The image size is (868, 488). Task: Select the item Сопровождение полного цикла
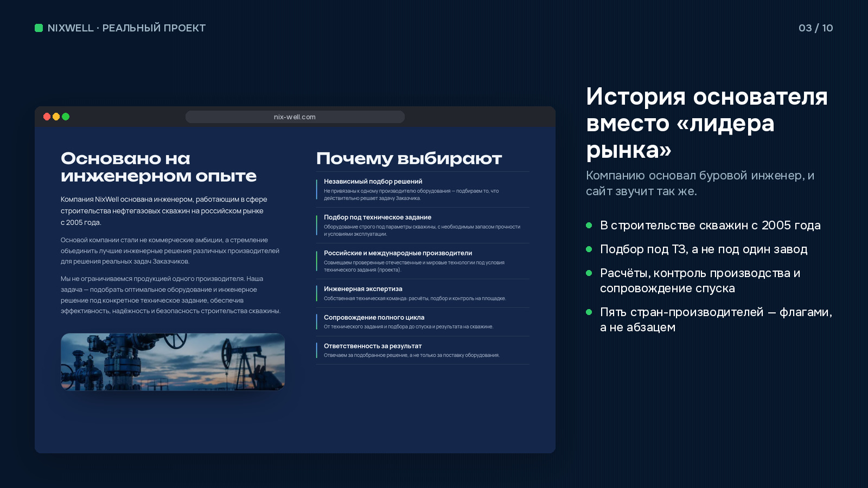pos(423,322)
